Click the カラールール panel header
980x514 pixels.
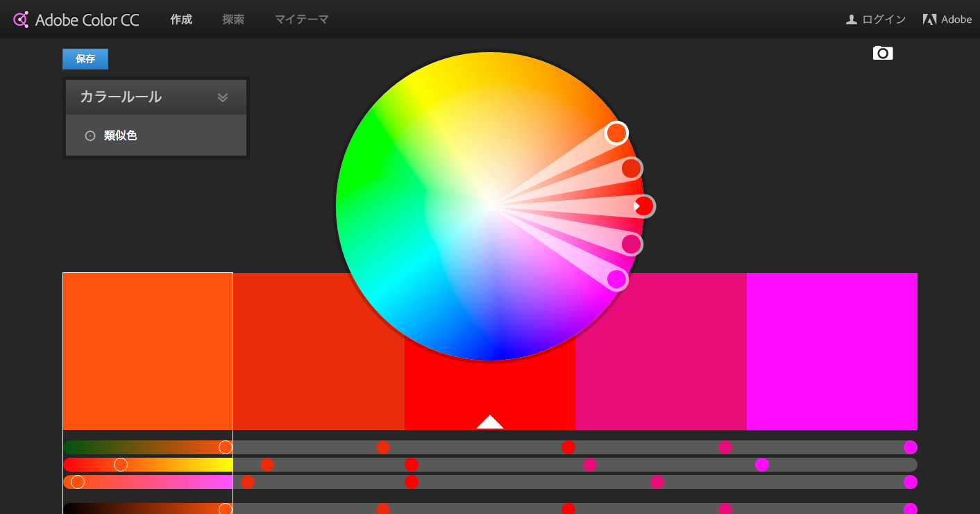click(156, 97)
